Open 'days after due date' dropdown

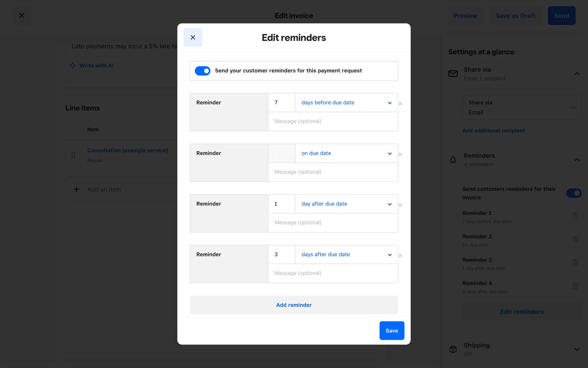pos(346,255)
